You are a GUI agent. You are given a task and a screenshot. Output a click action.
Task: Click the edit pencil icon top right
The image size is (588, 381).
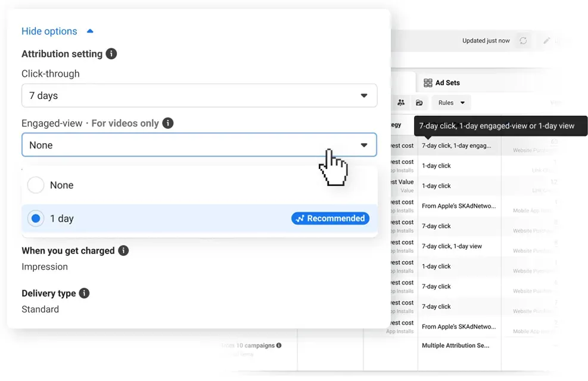547,41
